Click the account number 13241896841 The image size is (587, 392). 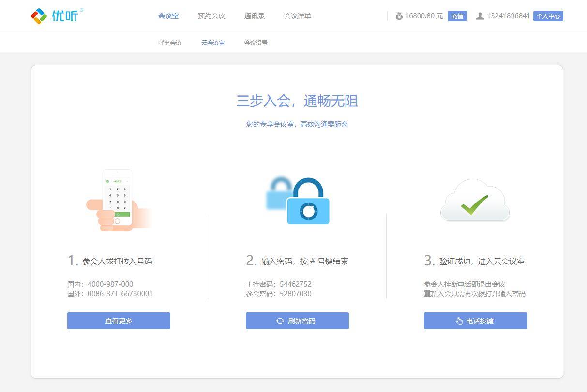tap(508, 16)
